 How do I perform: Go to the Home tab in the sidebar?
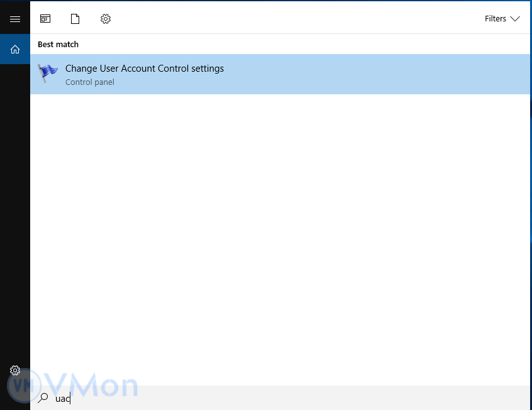click(15, 49)
